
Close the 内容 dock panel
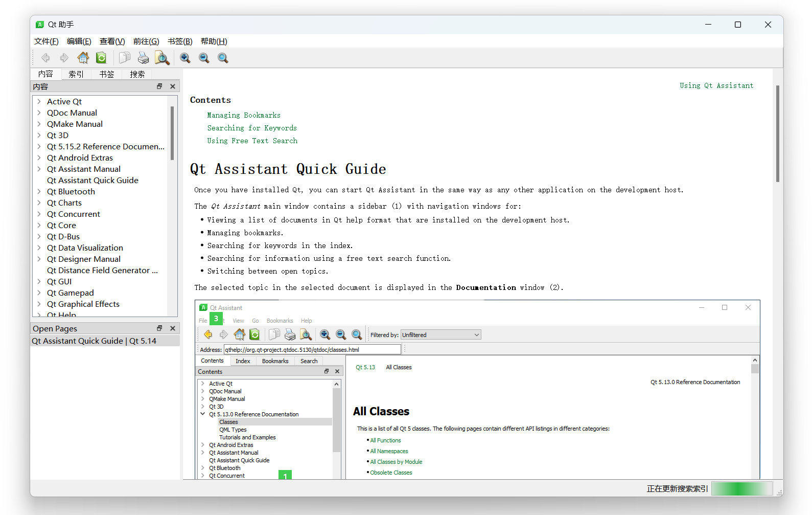click(x=173, y=86)
